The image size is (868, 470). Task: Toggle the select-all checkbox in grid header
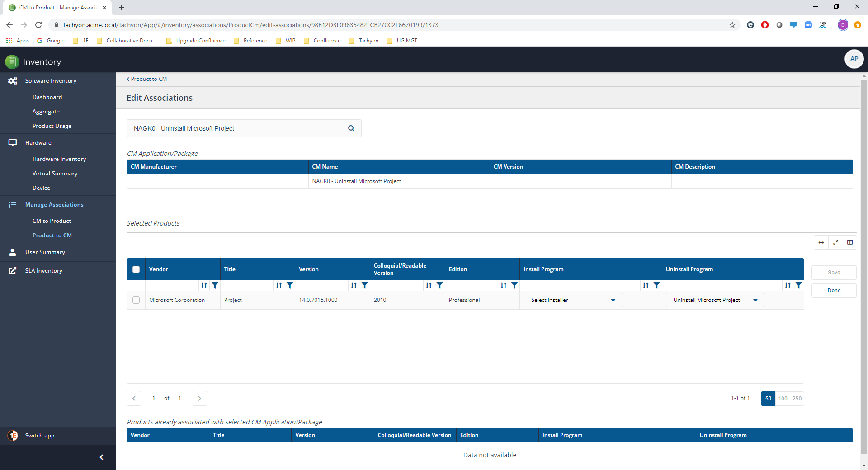click(x=136, y=269)
